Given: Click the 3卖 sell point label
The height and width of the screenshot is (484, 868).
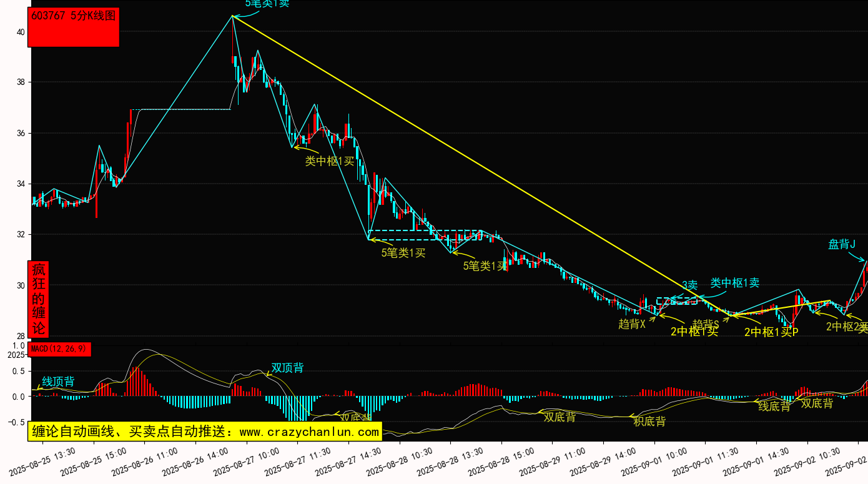Looking at the screenshot, I should click(689, 285).
